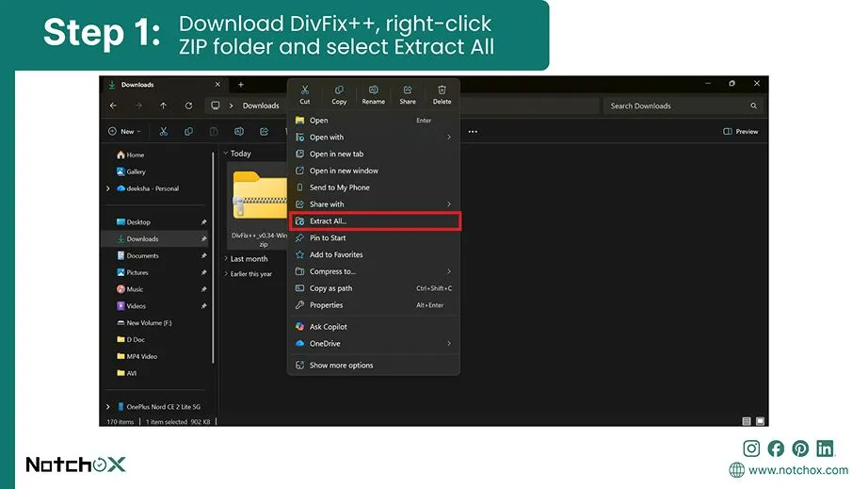Click Share icon in context menu
Image resolution: width=868 pixels, height=489 pixels.
click(408, 94)
